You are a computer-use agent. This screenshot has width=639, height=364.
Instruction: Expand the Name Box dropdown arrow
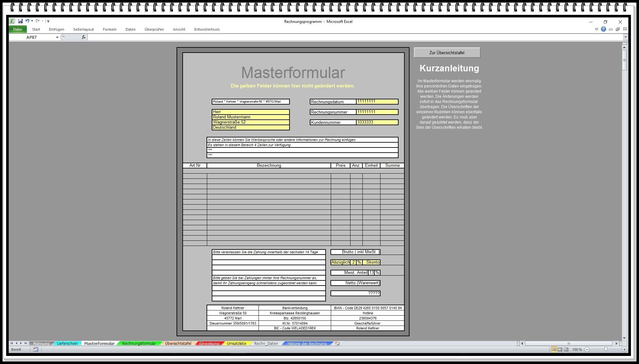(x=57, y=37)
